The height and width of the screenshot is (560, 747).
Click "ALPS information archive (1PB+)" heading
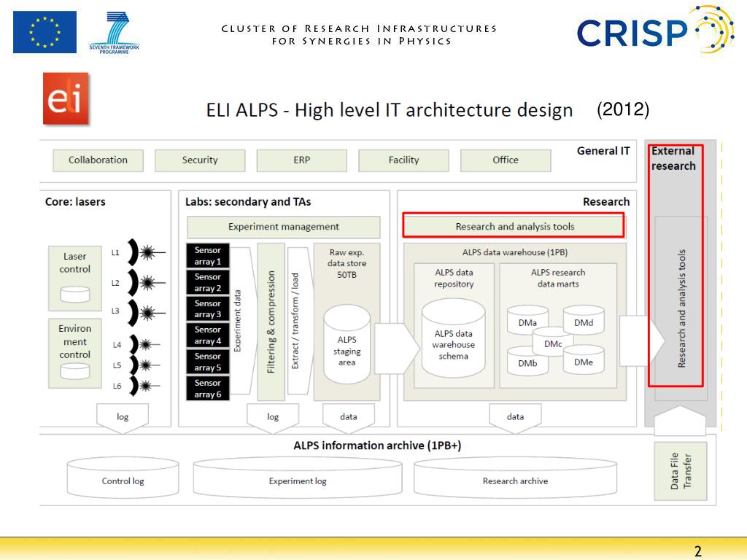pyautogui.click(x=377, y=446)
